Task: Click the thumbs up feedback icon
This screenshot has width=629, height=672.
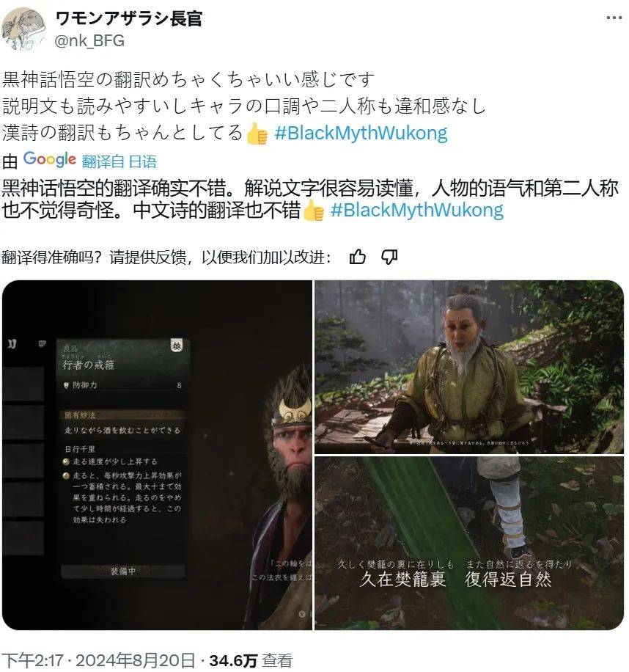Action: 358,258
